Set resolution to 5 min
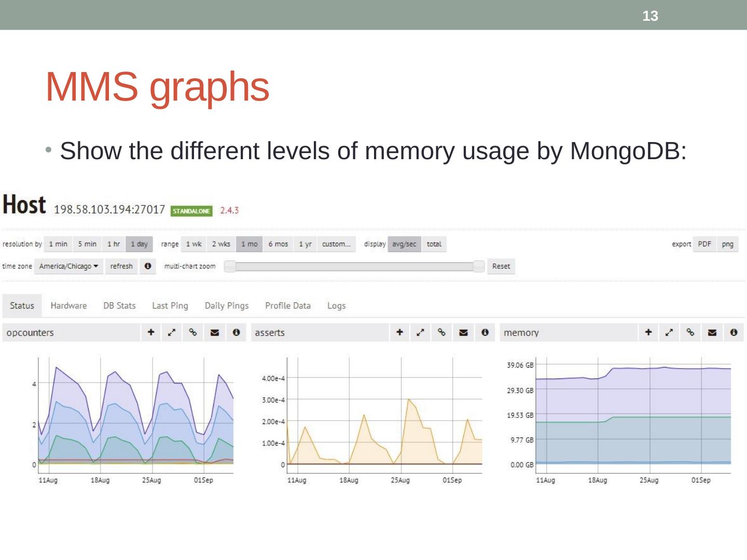 [x=87, y=244]
